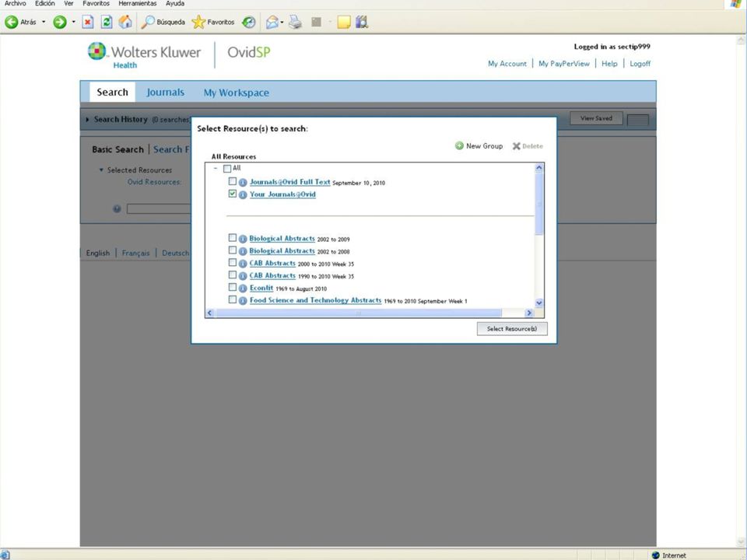Viewport: 747px width, 560px height.
Task: Click info icon for CAB Abstracts 1990 to 2010
Action: [243, 275]
